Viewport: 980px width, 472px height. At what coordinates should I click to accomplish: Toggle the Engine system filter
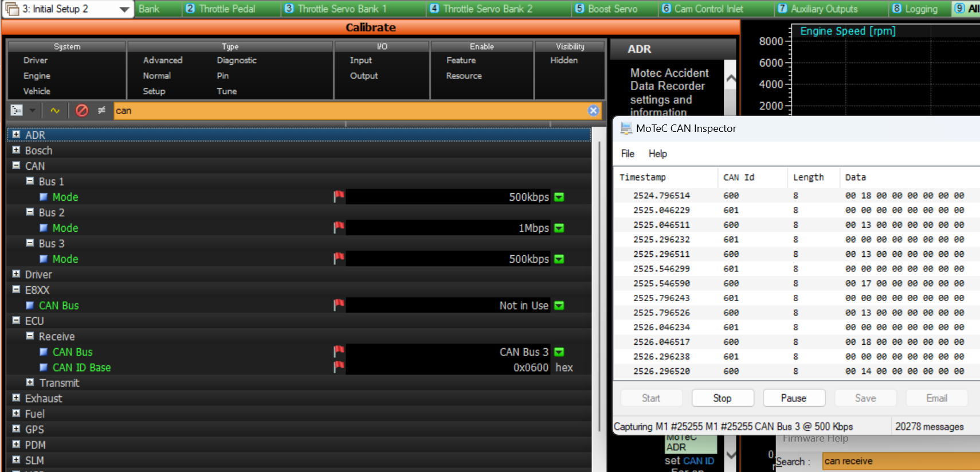pos(37,76)
